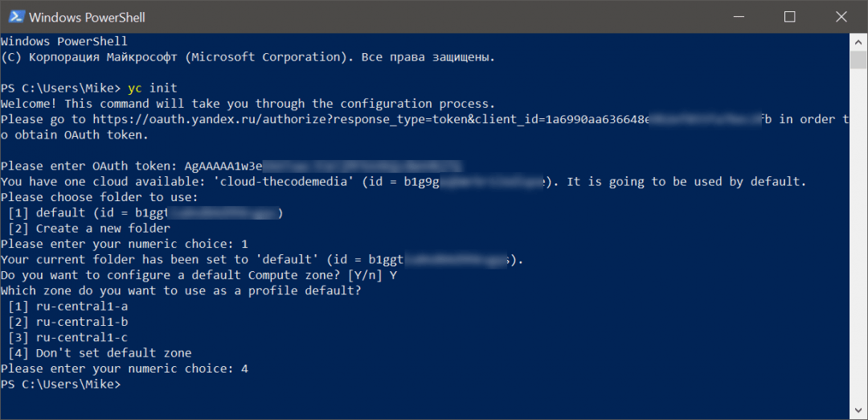868x420 pixels.
Task: Click the "Windows PowerShell" title bar text
Action: coord(87,17)
